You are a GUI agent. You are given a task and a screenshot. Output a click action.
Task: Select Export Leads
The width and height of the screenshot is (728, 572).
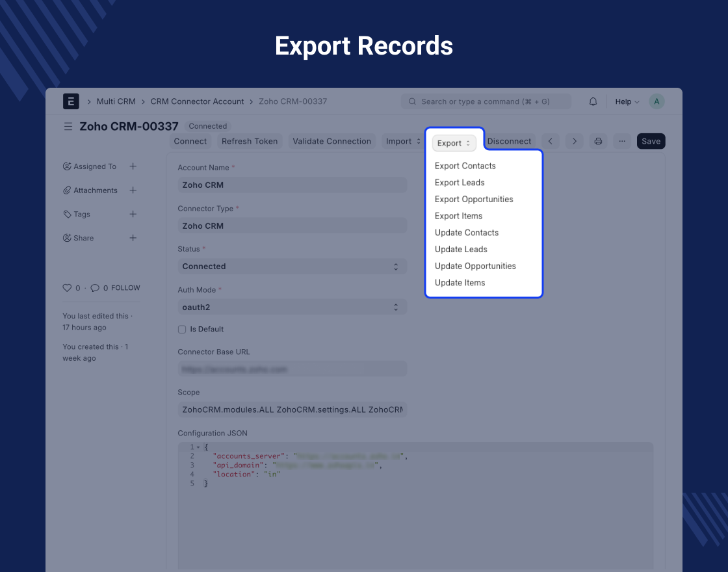pyautogui.click(x=460, y=183)
